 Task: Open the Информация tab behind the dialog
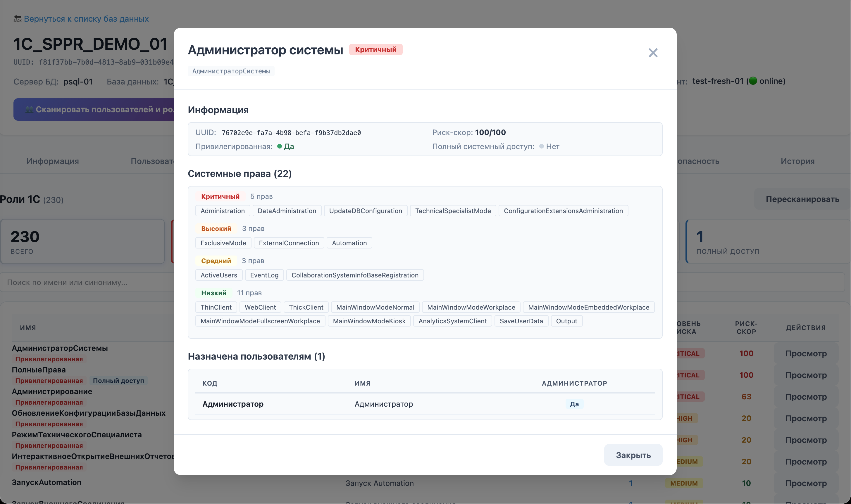pyautogui.click(x=53, y=161)
